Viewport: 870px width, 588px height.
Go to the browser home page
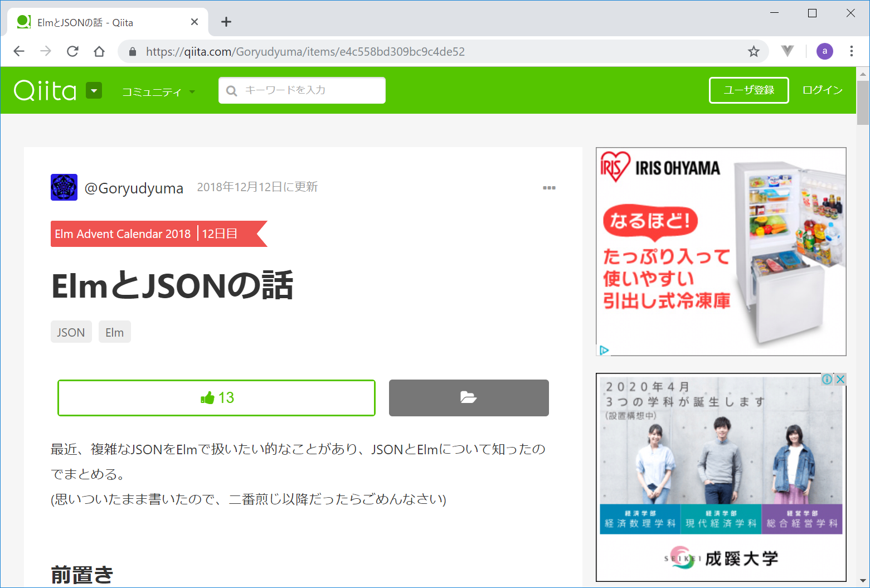(99, 52)
